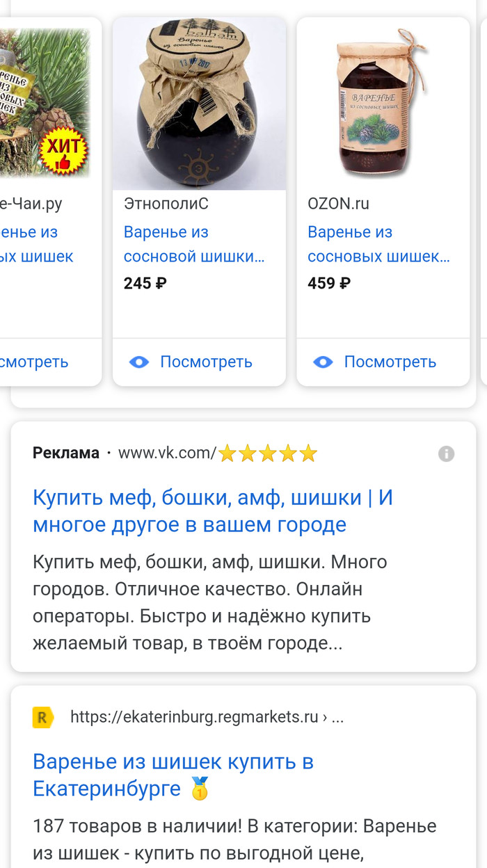Open ЭтнополиС Варенье из сосновой шишки link
Image resolution: width=487 pixels, height=868 pixels.
(194, 244)
